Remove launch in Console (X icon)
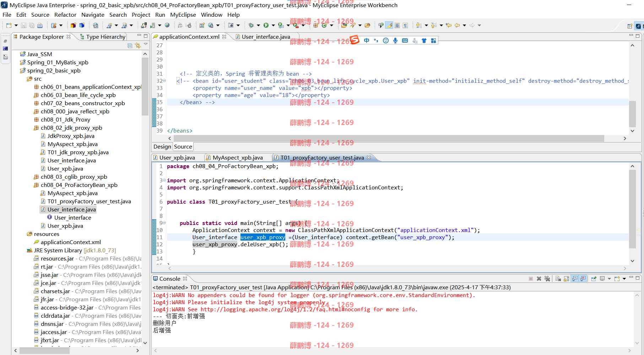This screenshot has width=644, height=355. click(x=539, y=279)
